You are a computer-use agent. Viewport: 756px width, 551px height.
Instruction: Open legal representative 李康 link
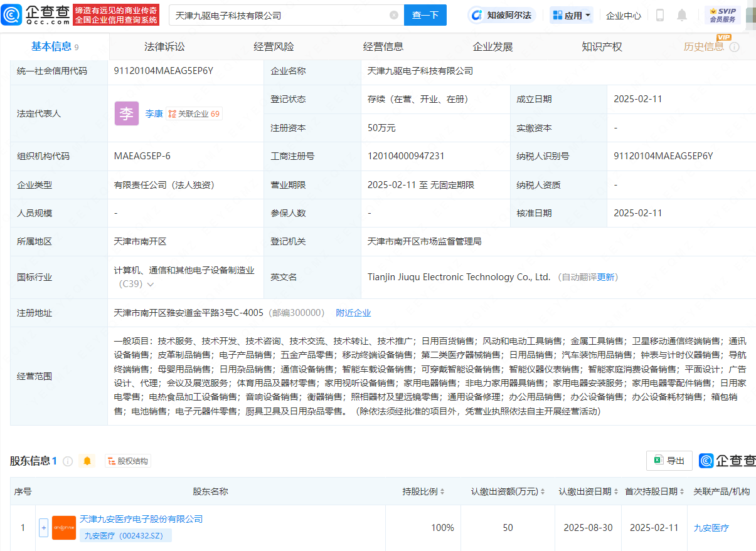tap(154, 114)
